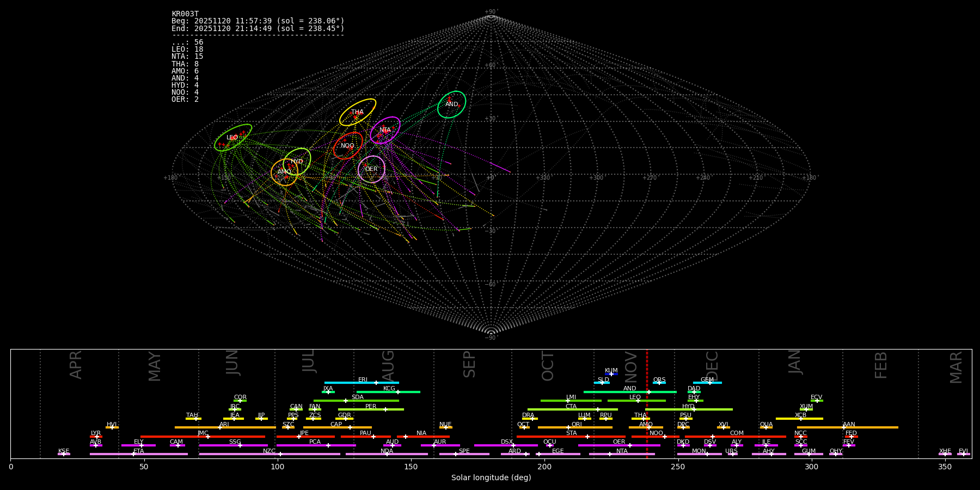Select the orange AAN shower bar
Image resolution: width=980 pixels, height=490 pixels.
[848, 427]
